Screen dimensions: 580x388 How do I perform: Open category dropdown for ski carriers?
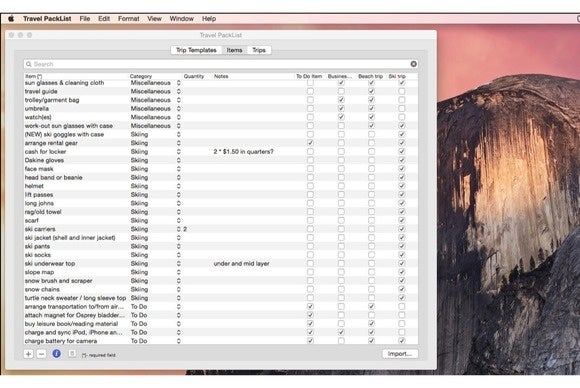[179, 229]
